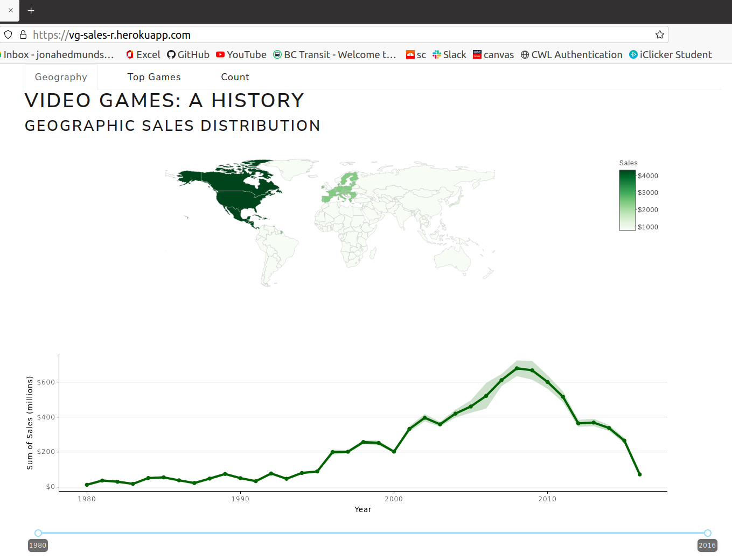The height and width of the screenshot is (560, 732).
Task: Click the year range slider track
Action: (x=373, y=533)
